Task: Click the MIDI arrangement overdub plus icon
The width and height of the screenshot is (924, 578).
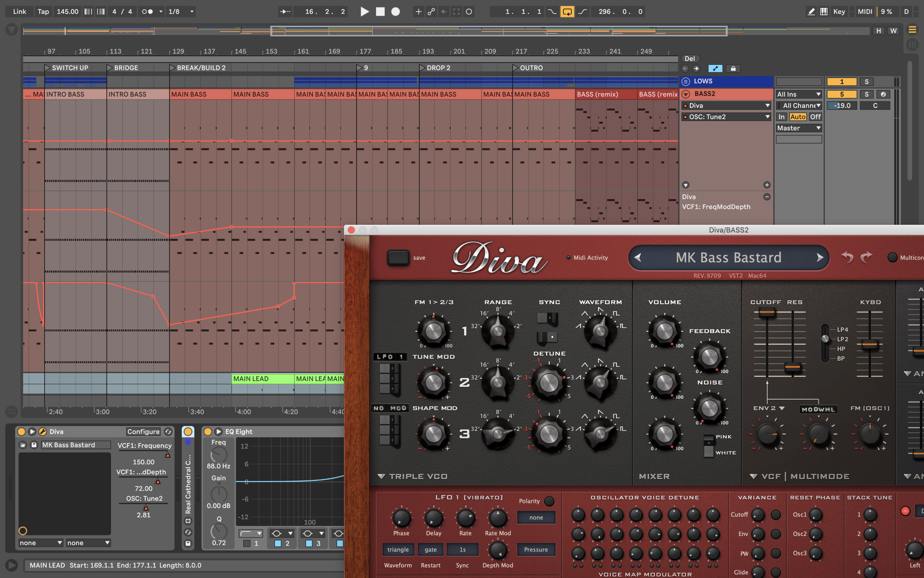Action: coord(418,12)
